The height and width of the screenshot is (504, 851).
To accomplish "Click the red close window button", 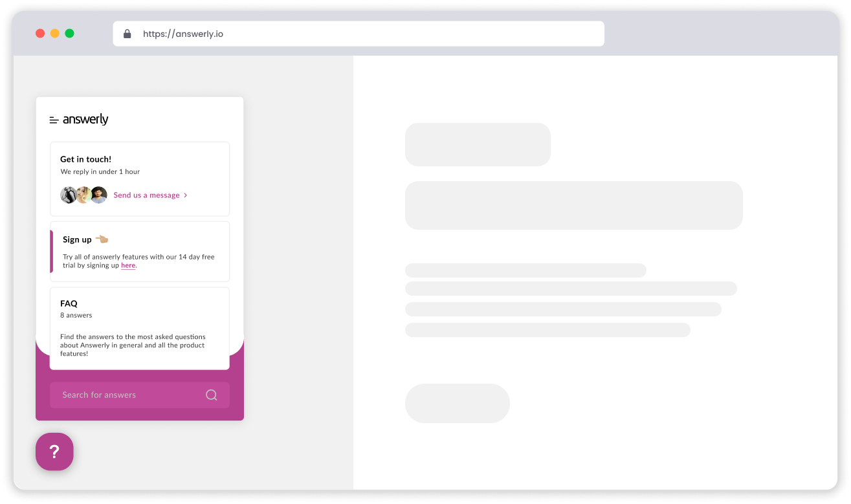I will click(40, 33).
